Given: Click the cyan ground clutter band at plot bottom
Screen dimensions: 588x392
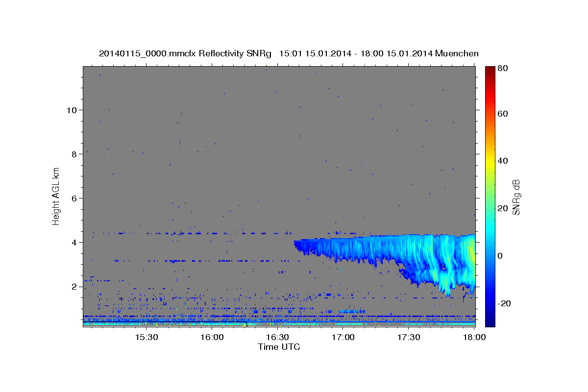Looking at the screenshot, I should click(x=279, y=324).
